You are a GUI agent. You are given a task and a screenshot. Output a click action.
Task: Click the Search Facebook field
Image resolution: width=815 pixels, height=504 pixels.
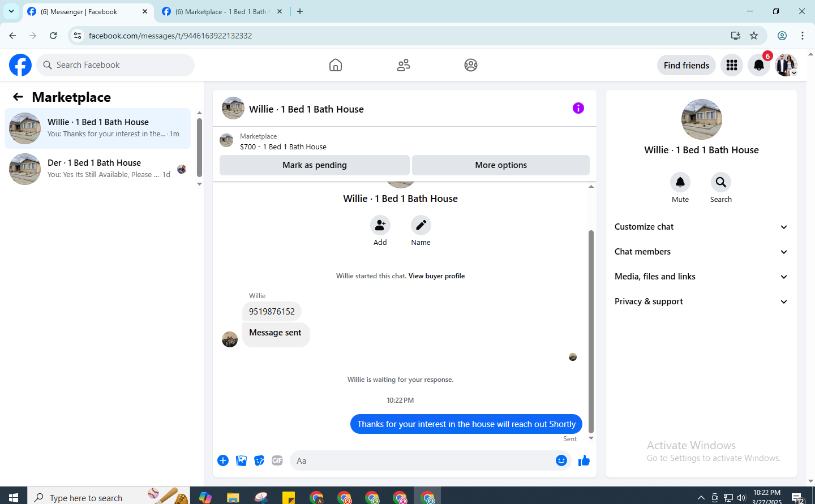click(115, 65)
